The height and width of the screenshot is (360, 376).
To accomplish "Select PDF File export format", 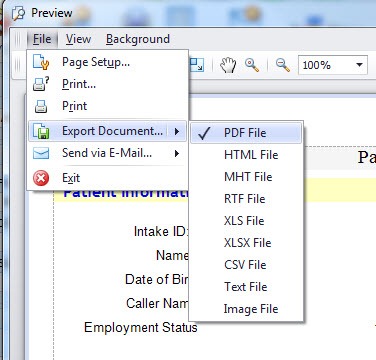I will [246, 133].
